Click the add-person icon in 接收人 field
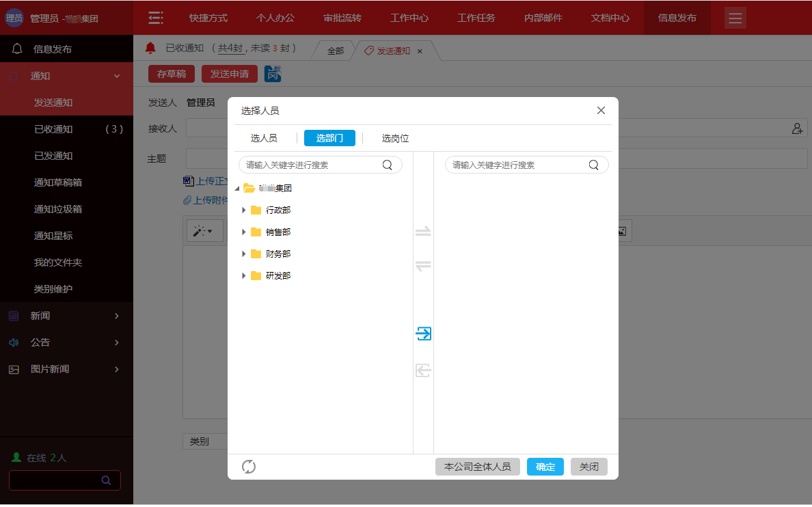Image resolution: width=812 pixels, height=507 pixels. 798,128
